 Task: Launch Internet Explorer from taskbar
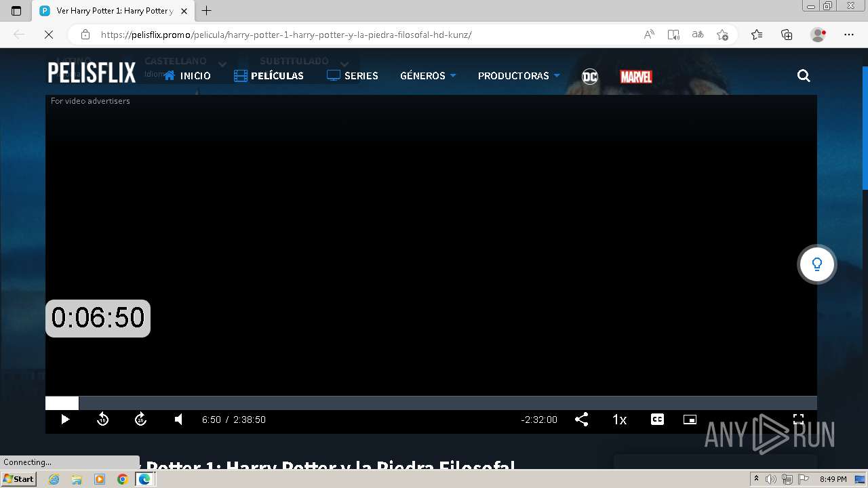point(54,479)
